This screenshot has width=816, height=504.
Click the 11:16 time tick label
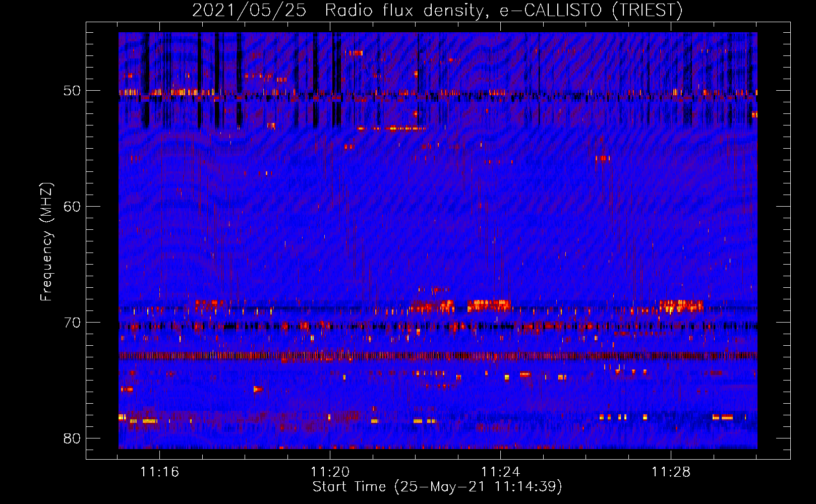159,472
